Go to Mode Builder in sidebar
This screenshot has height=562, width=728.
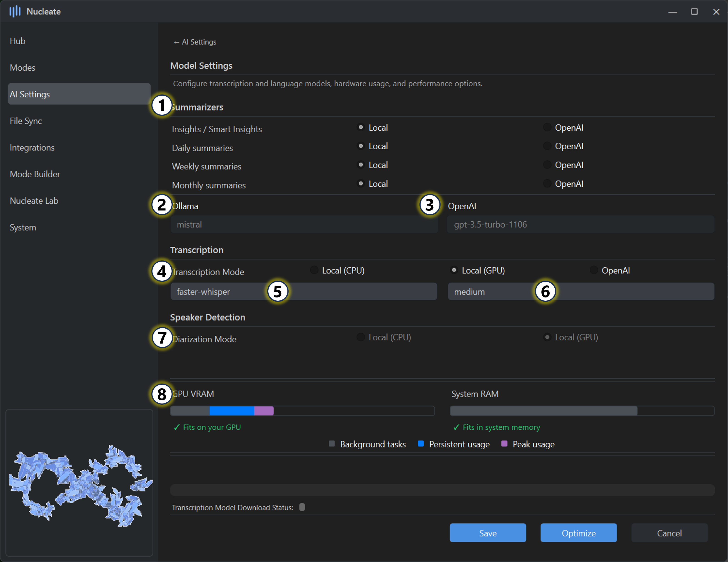tap(35, 174)
